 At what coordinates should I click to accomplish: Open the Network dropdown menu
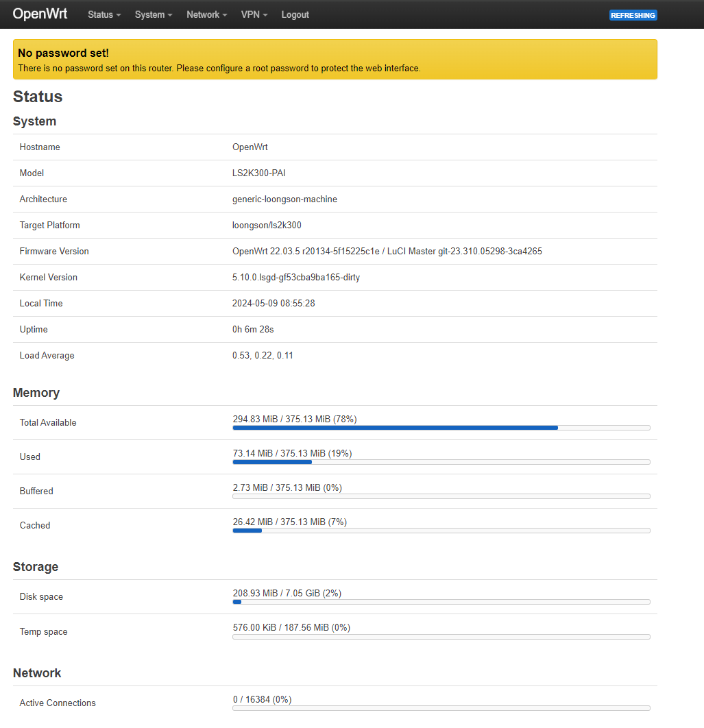pyautogui.click(x=206, y=14)
